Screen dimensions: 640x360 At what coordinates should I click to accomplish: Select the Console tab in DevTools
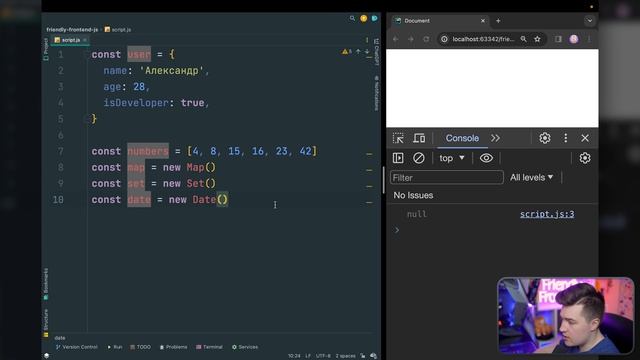(x=462, y=138)
